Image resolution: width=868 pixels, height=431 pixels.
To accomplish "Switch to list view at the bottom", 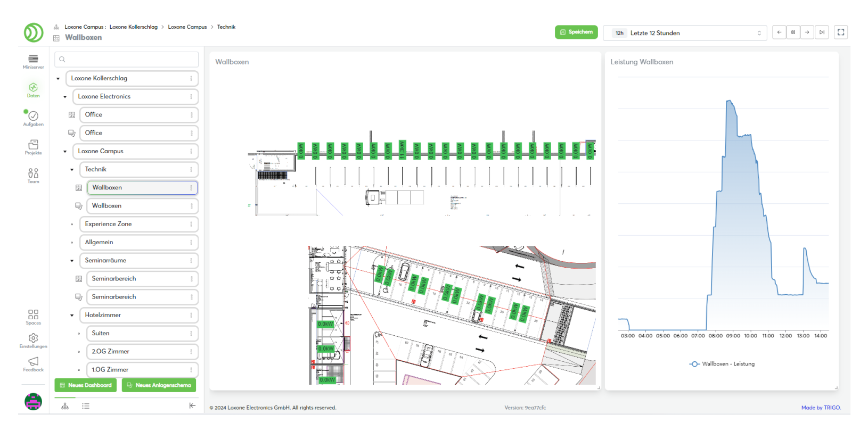I will coord(86,406).
